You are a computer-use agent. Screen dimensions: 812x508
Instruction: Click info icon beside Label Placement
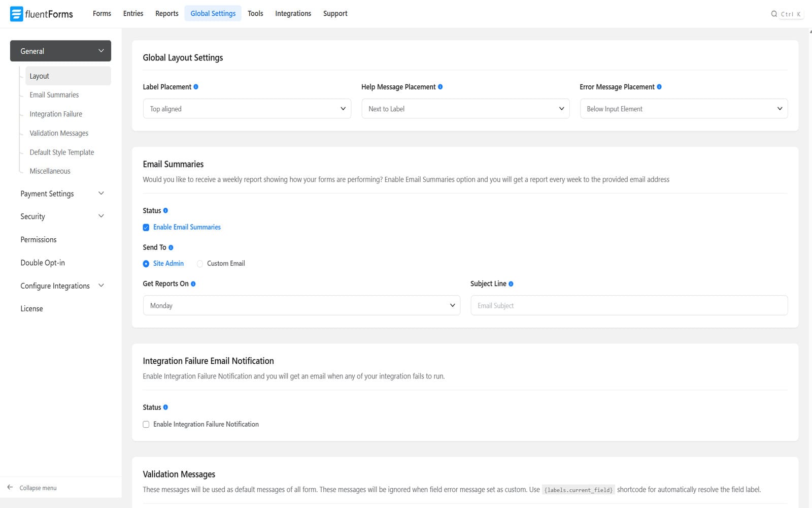click(x=196, y=87)
